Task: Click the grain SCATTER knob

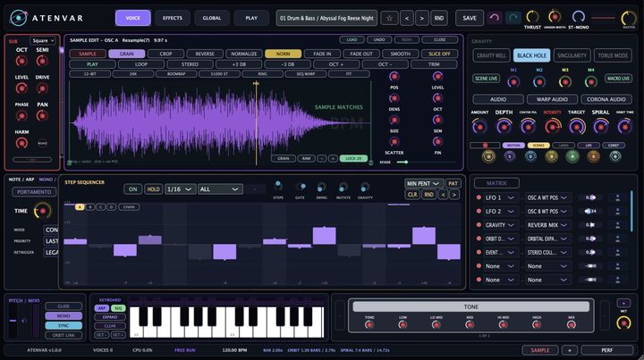Action: [x=394, y=142]
